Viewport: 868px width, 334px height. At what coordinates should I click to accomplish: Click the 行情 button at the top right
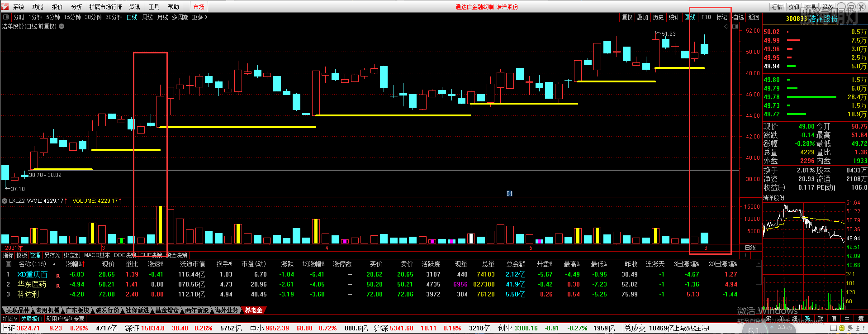[x=778, y=7]
